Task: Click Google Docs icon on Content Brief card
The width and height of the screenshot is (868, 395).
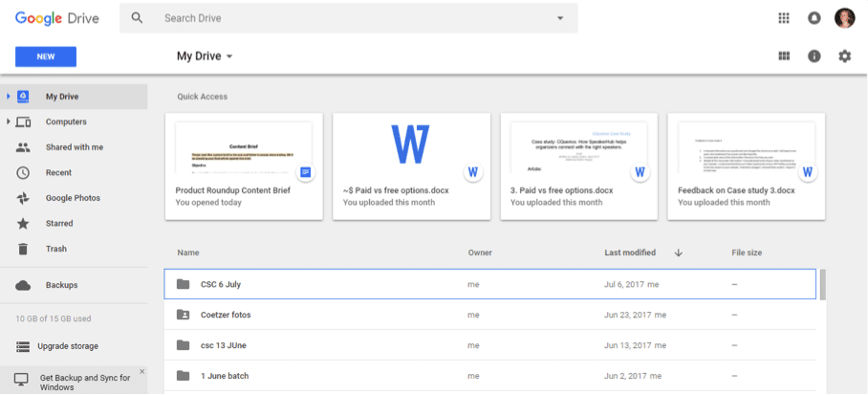Action: (305, 172)
